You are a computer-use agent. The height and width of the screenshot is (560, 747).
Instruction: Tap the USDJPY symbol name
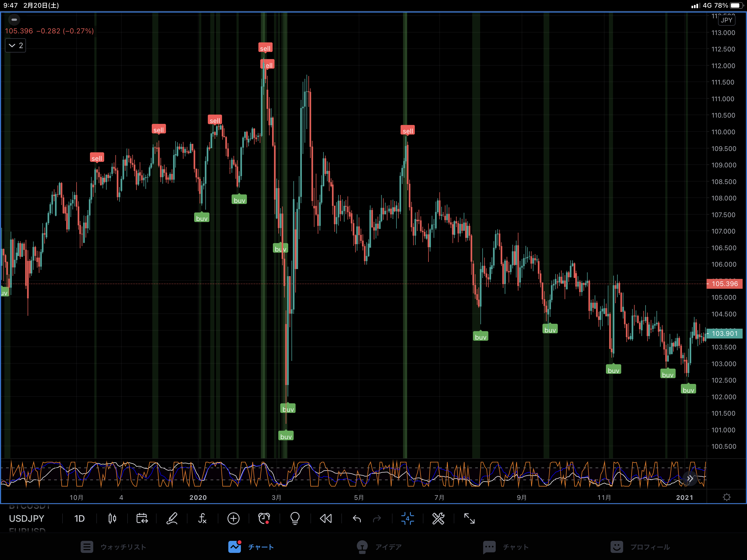(27, 518)
